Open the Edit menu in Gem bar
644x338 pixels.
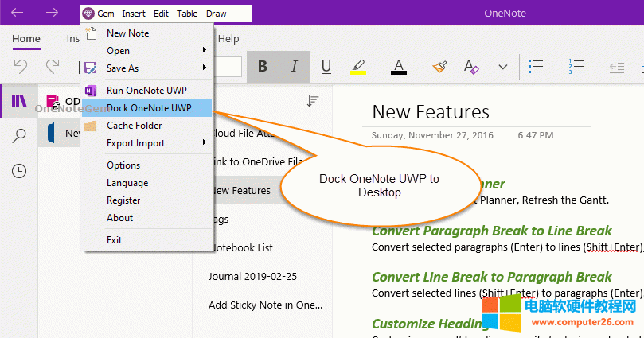(161, 14)
